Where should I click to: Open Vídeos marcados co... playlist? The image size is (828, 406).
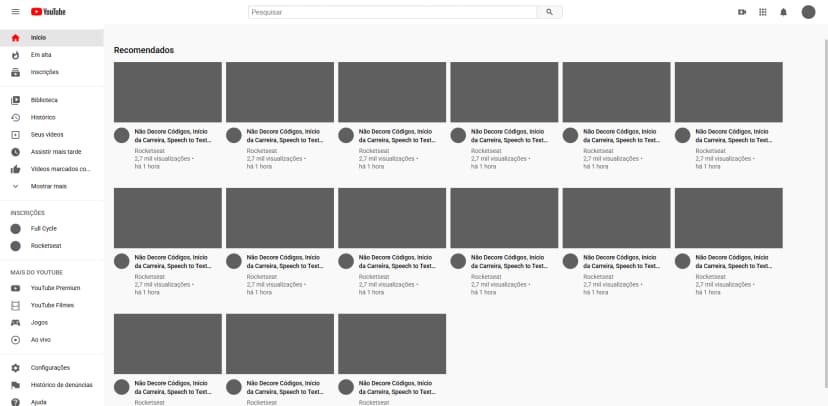point(61,169)
